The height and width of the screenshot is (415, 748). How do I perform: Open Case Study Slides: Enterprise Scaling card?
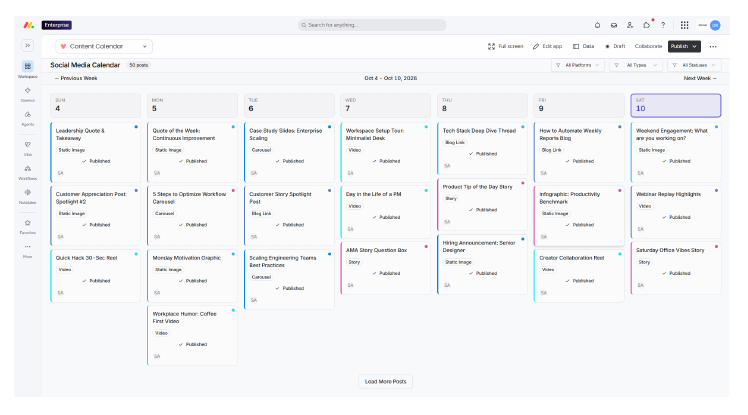click(x=289, y=152)
